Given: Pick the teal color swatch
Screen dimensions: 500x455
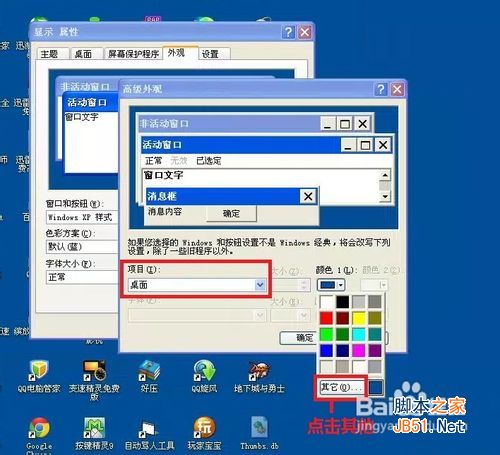Looking at the screenshot, I should (375, 334).
